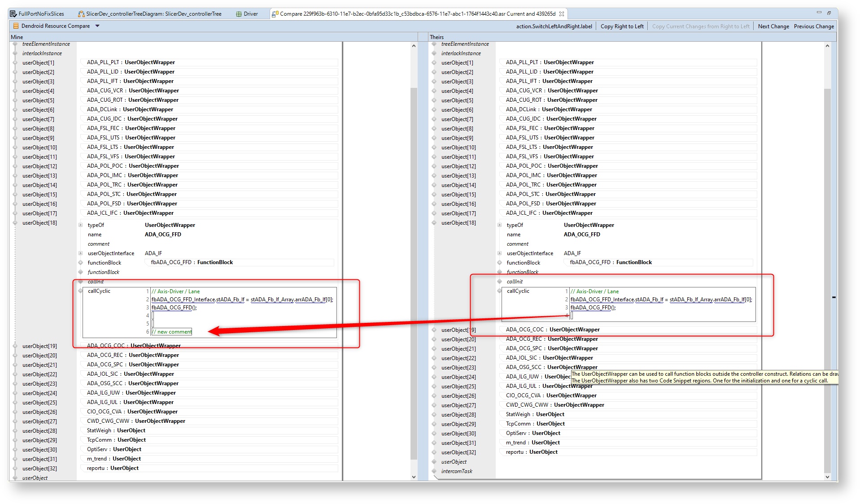The image size is (860, 504).
Task: Expand userObjectInterface property in Theirs pane
Action: (x=499, y=253)
